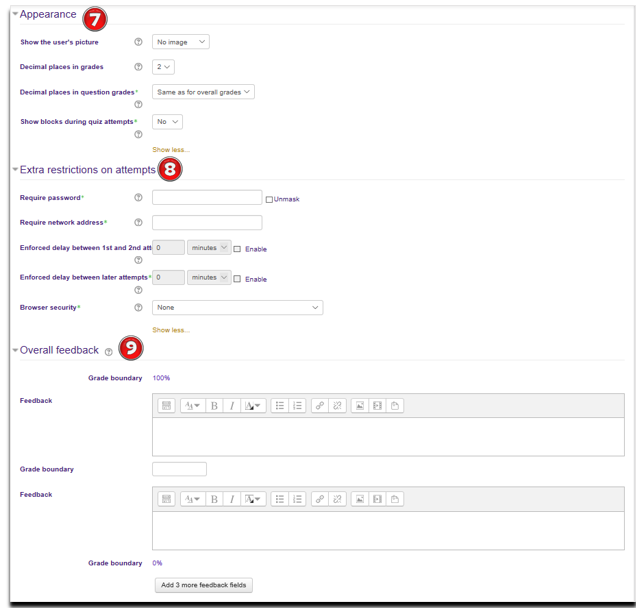This screenshot has height=608, width=636.
Task: Collapse Extra restrictions on attempts section
Action: click(x=15, y=170)
